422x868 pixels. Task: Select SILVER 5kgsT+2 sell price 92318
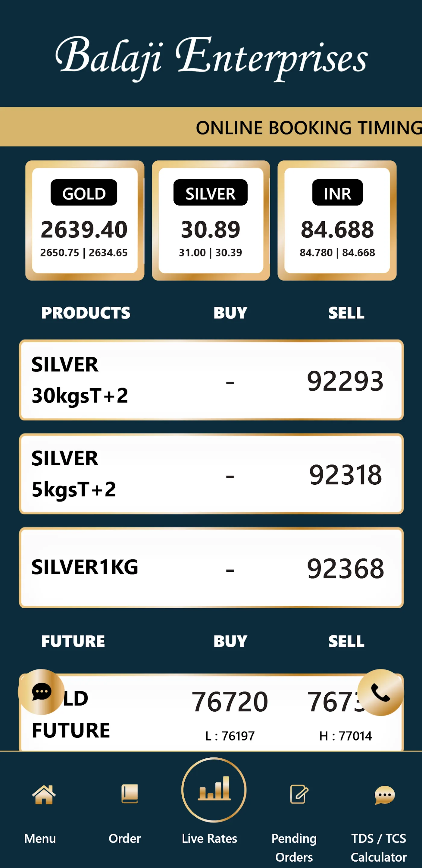345,474
